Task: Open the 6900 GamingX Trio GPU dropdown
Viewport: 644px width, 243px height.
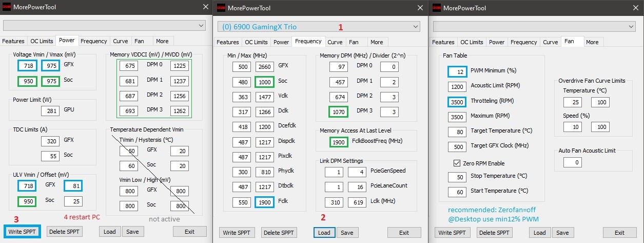Action: (319, 26)
